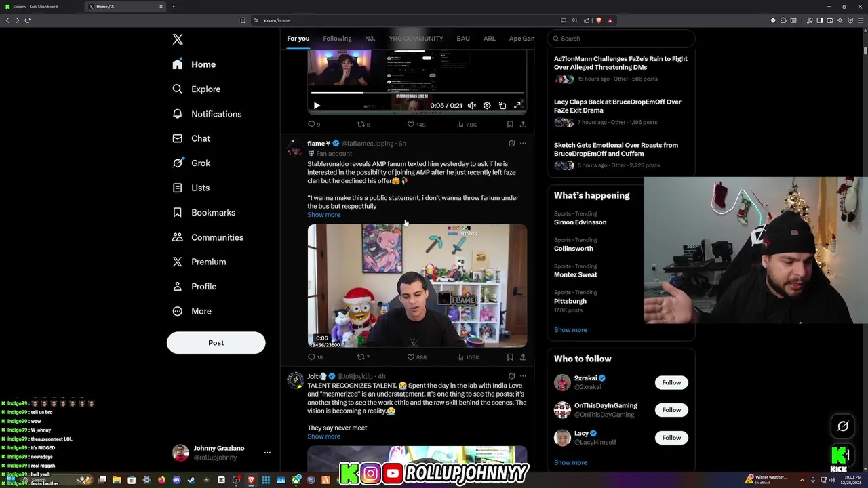Follow 2rxakai
This screenshot has width=868, height=488.
(x=671, y=383)
